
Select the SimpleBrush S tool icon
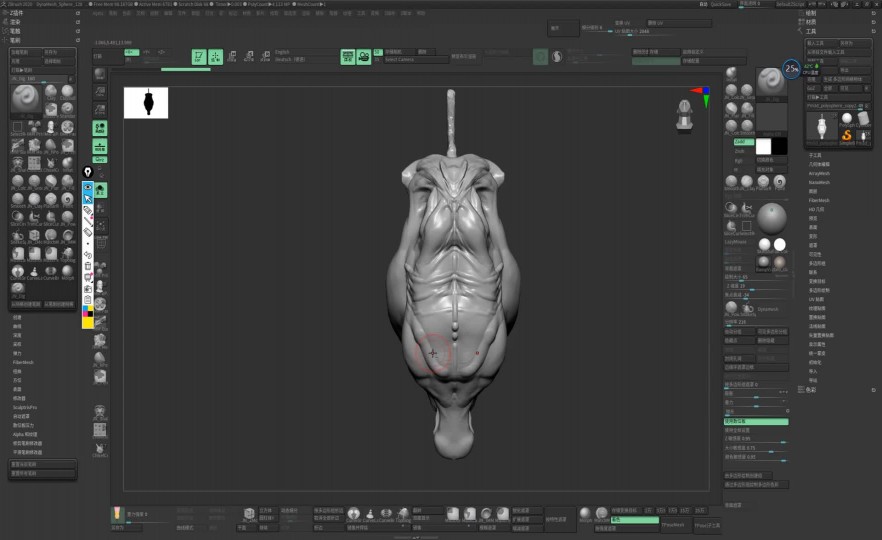pos(847,135)
